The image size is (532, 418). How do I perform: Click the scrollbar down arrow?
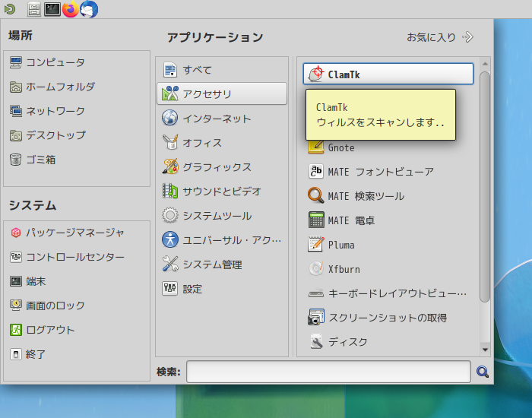(485, 350)
